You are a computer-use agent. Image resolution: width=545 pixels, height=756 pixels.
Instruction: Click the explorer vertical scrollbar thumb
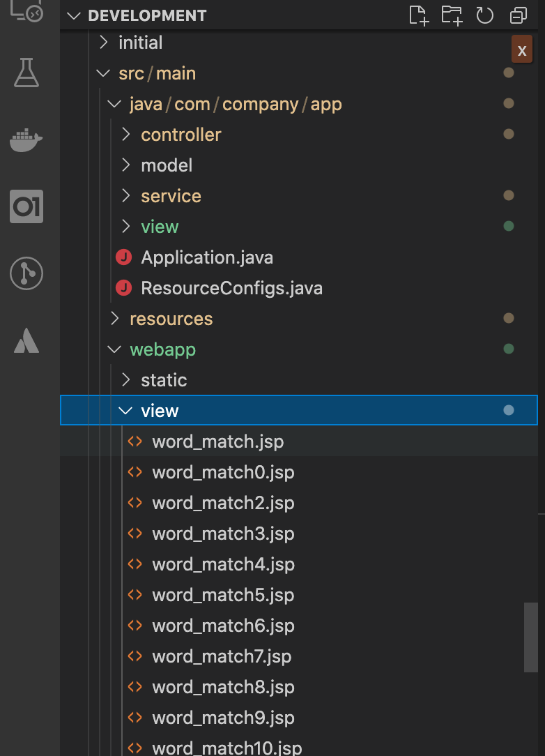[531, 637]
